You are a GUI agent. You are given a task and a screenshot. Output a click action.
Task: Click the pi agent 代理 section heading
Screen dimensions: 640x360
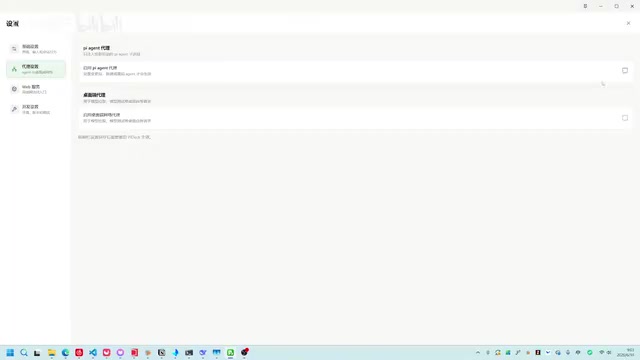click(96, 48)
